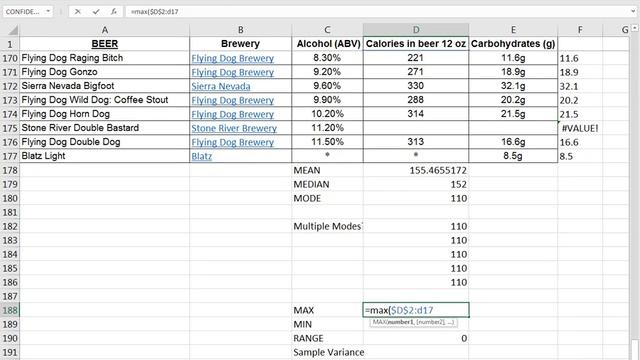Click the BEER header cell

[x=104, y=44]
